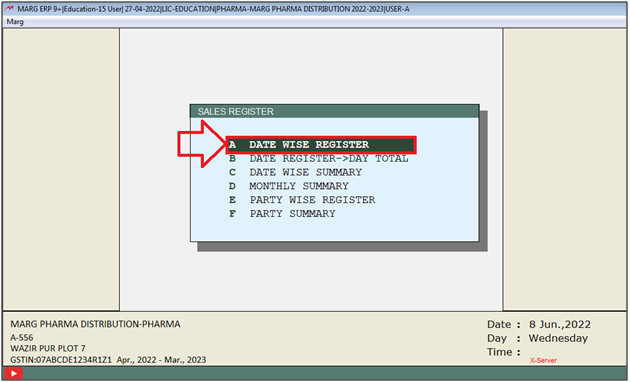The height and width of the screenshot is (382, 630).
Task: Click the day value Wednesday
Action: tap(558, 338)
